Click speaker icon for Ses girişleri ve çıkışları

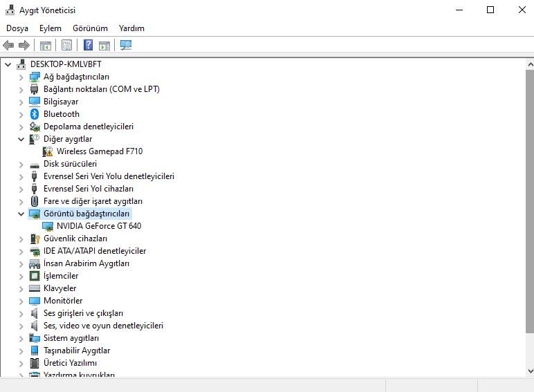[34, 313]
